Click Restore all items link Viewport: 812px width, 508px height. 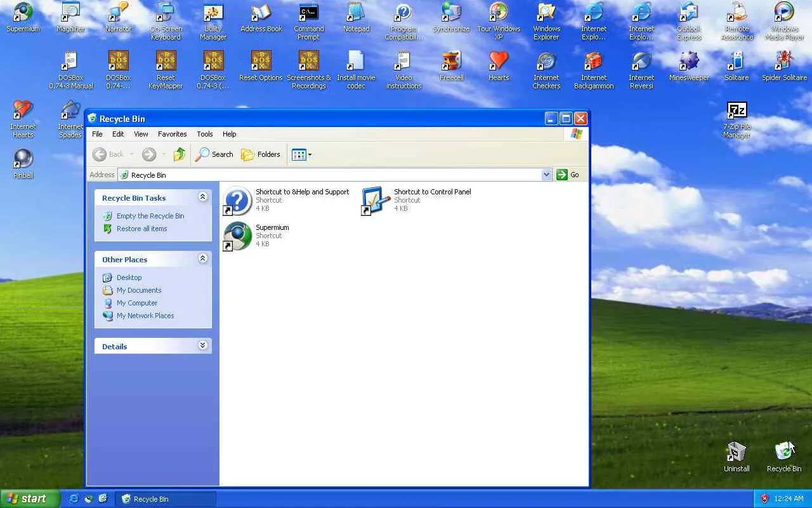(142, 229)
